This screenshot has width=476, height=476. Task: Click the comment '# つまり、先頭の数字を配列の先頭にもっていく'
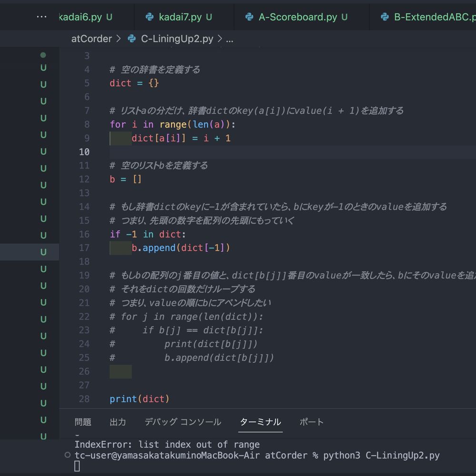click(202, 220)
